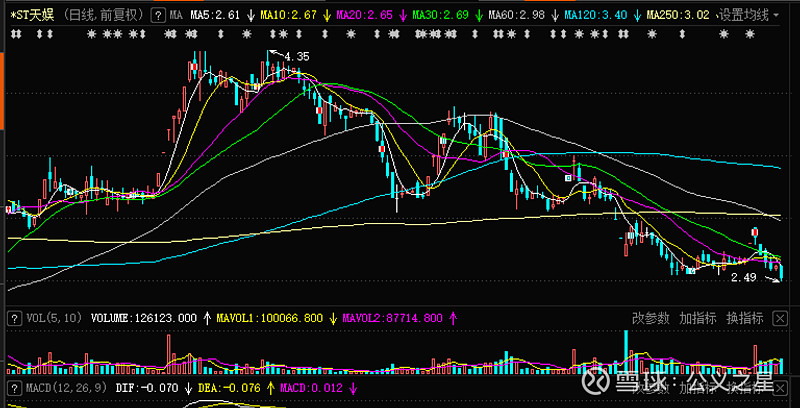Select the magenta MA20:2.65 value
Image resolution: width=800 pixels, height=408 pixels.
(x=365, y=16)
